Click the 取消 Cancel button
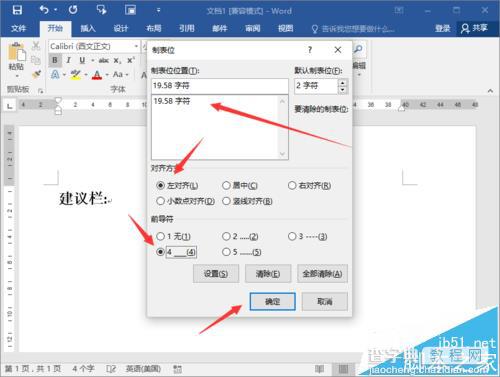 pos(325,301)
